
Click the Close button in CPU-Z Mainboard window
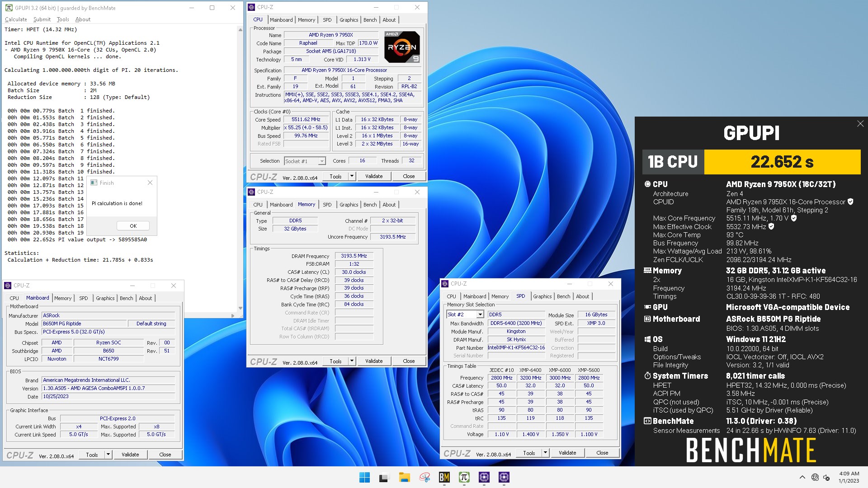tap(165, 455)
